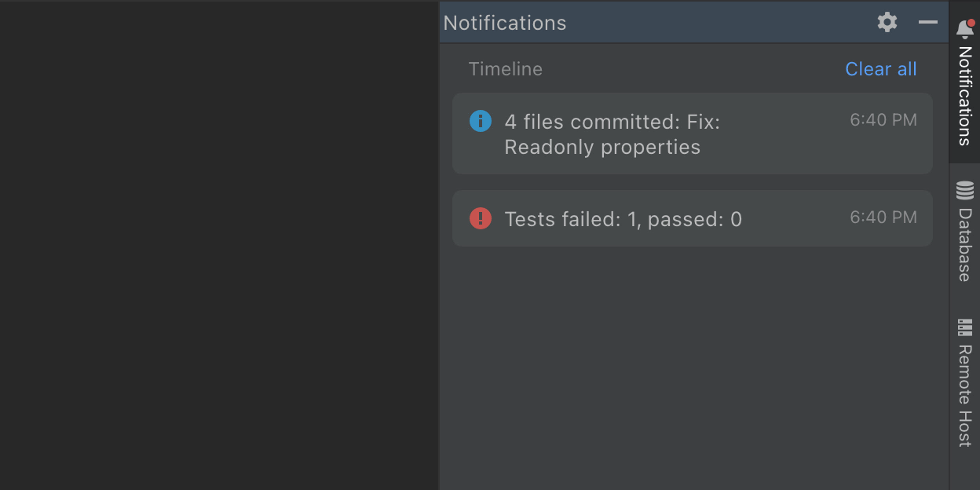Viewport: 980px width, 490px height.
Task: Open Notifications panel settings gear
Action: [x=887, y=22]
